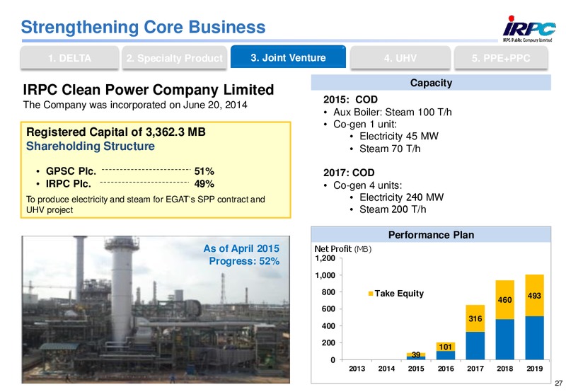The width and height of the screenshot is (566, 392).
Task: Click Aux Boiler: Steam 100 T/h bullet
Action: [x=392, y=113]
